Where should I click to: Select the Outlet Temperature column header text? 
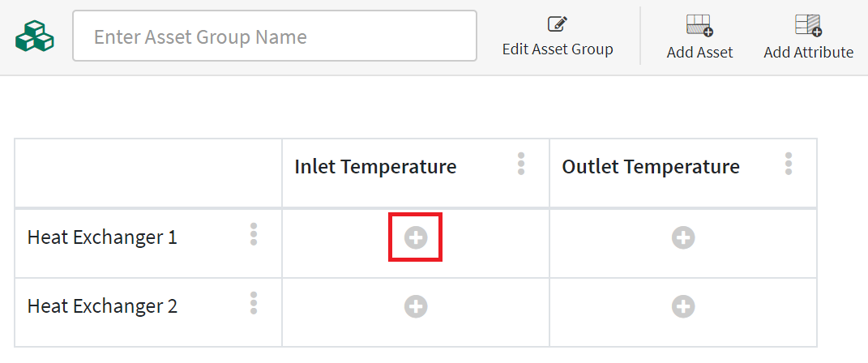click(651, 167)
